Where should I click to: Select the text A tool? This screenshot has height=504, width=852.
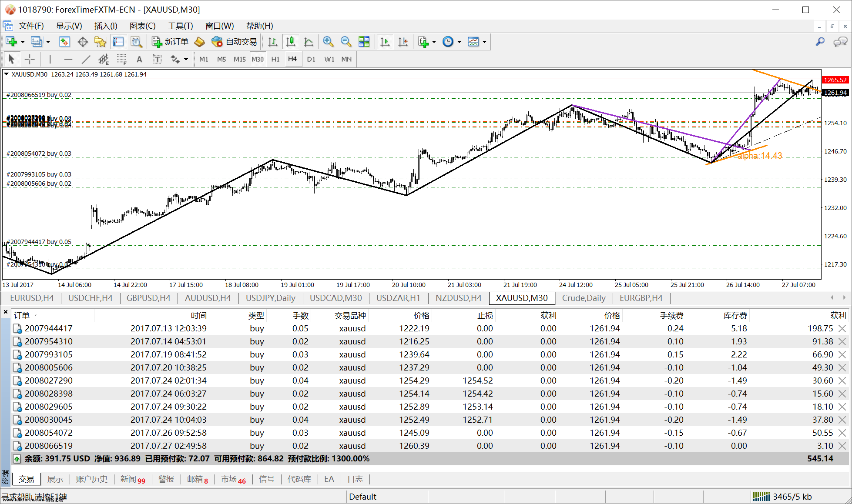(139, 59)
